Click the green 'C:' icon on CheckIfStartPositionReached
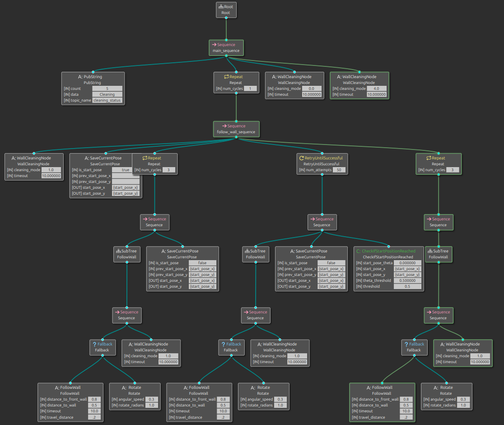 click(358, 251)
